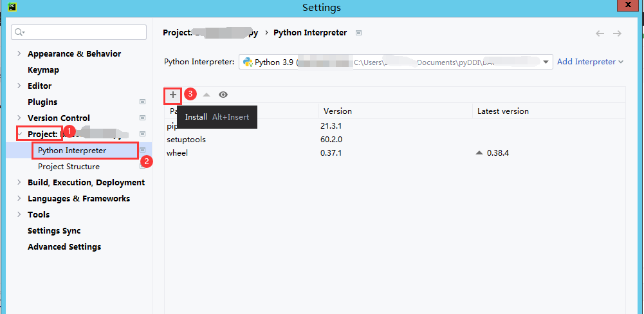The width and height of the screenshot is (644, 314).
Task: Click the Upgrade package arrow icon
Action: 207,95
